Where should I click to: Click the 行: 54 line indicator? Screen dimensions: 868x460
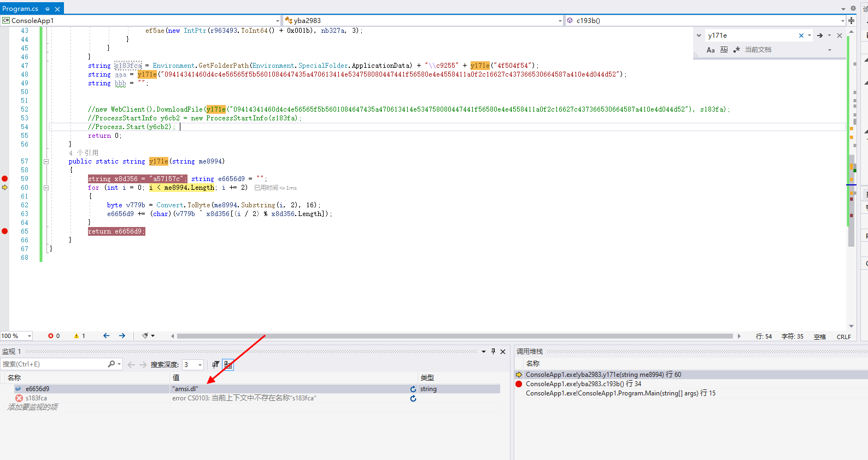click(x=764, y=336)
